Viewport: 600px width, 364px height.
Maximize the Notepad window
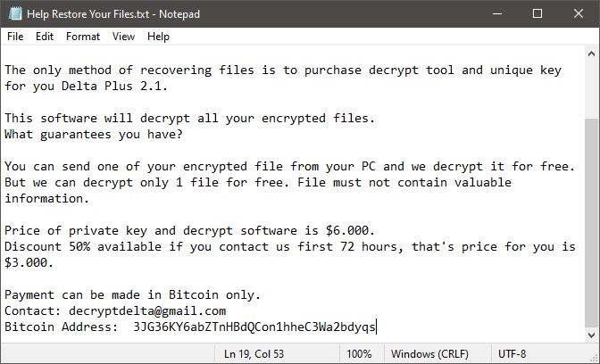point(537,14)
